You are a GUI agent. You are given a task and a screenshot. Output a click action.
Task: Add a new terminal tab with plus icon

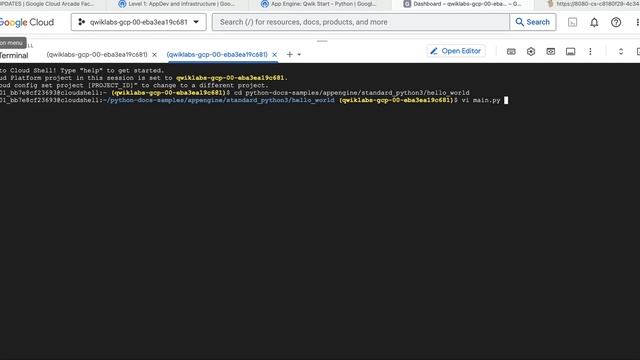coord(289,54)
